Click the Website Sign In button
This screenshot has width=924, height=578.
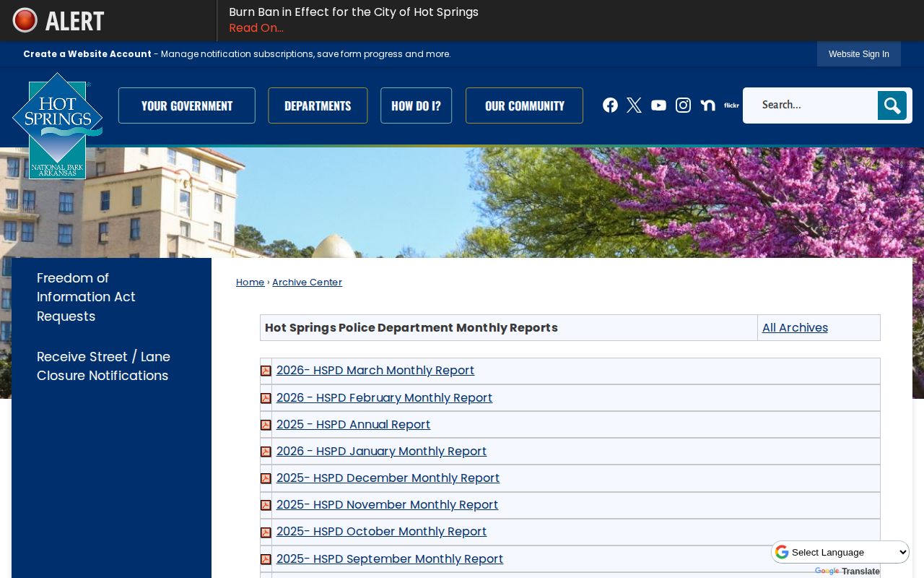tap(859, 54)
